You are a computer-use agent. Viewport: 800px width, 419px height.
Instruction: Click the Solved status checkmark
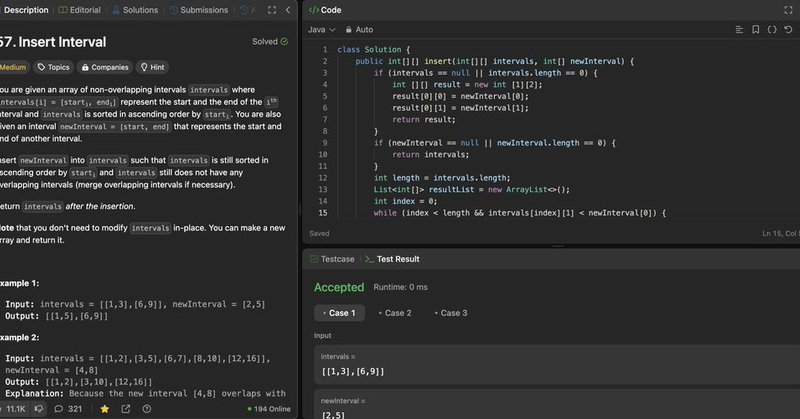tap(284, 42)
